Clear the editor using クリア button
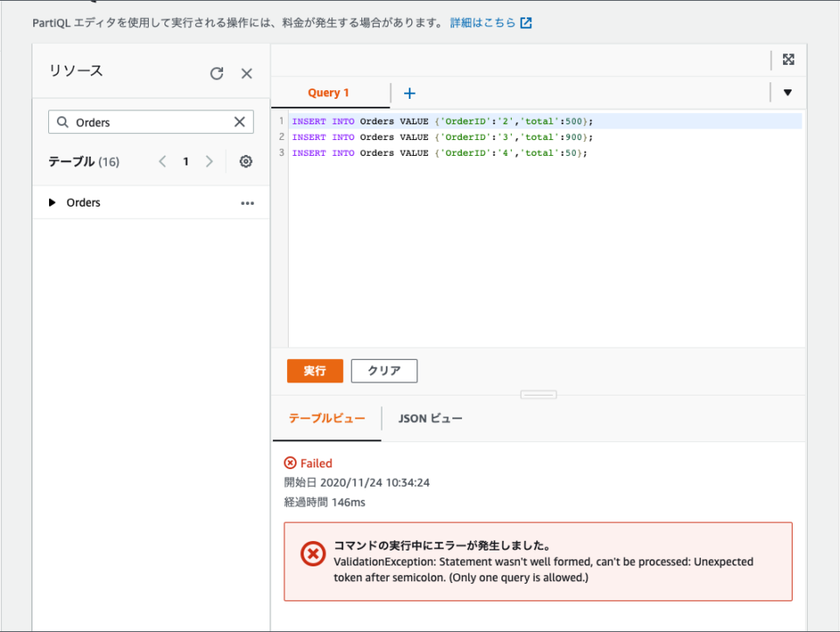840x632 pixels. [x=383, y=370]
